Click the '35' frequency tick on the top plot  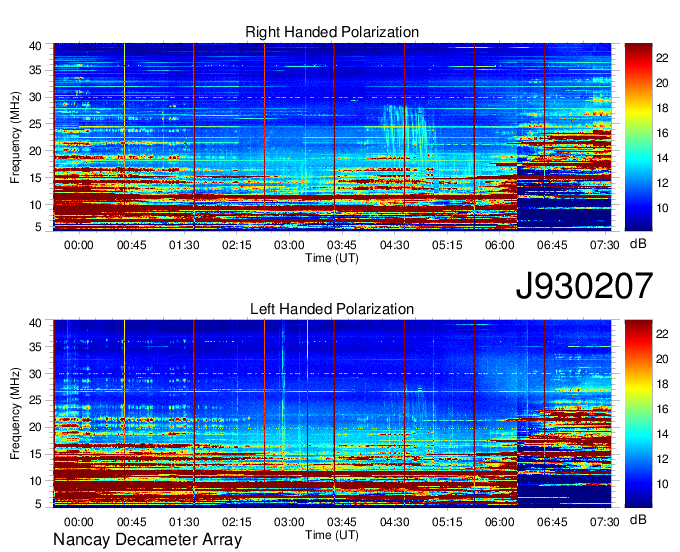coord(35,70)
